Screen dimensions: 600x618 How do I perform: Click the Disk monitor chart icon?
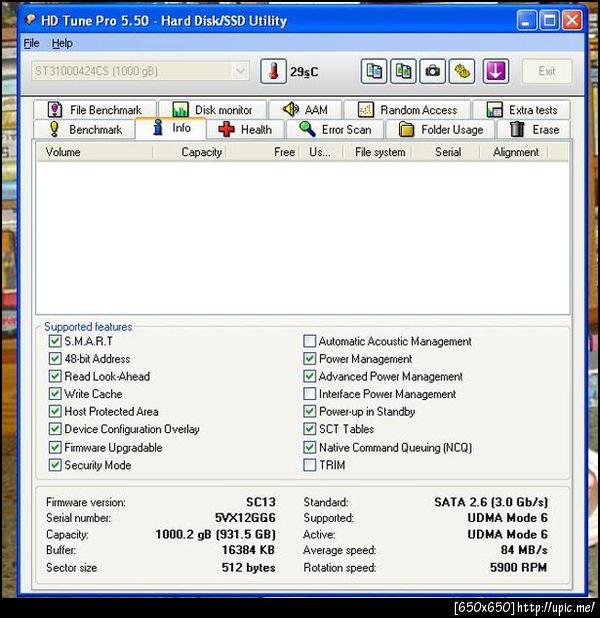(x=180, y=110)
